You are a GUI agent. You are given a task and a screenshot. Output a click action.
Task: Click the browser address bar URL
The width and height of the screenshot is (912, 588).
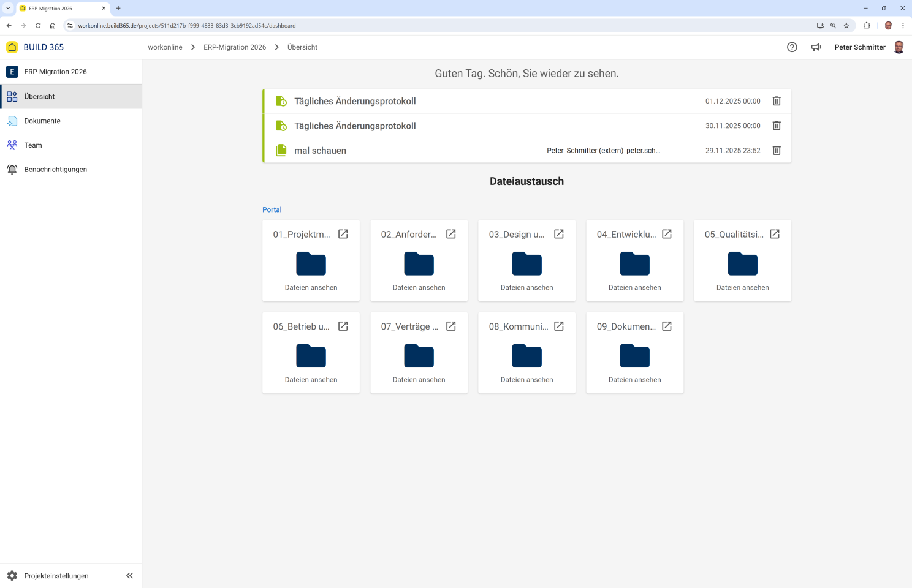click(187, 26)
